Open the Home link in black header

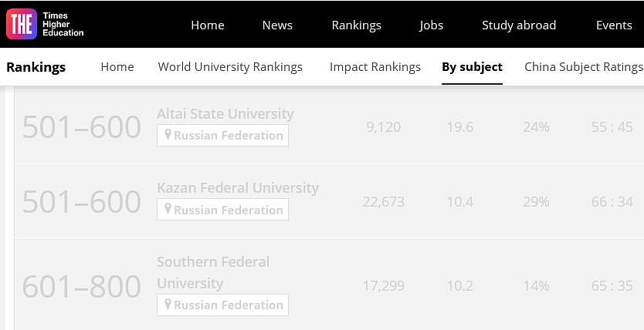click(207, 25)
